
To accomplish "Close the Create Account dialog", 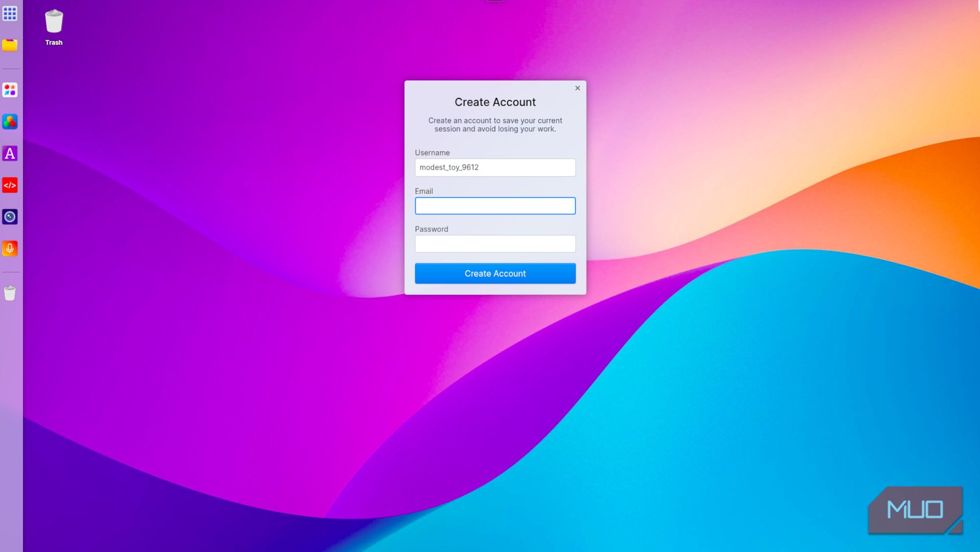I will point(578,88).
